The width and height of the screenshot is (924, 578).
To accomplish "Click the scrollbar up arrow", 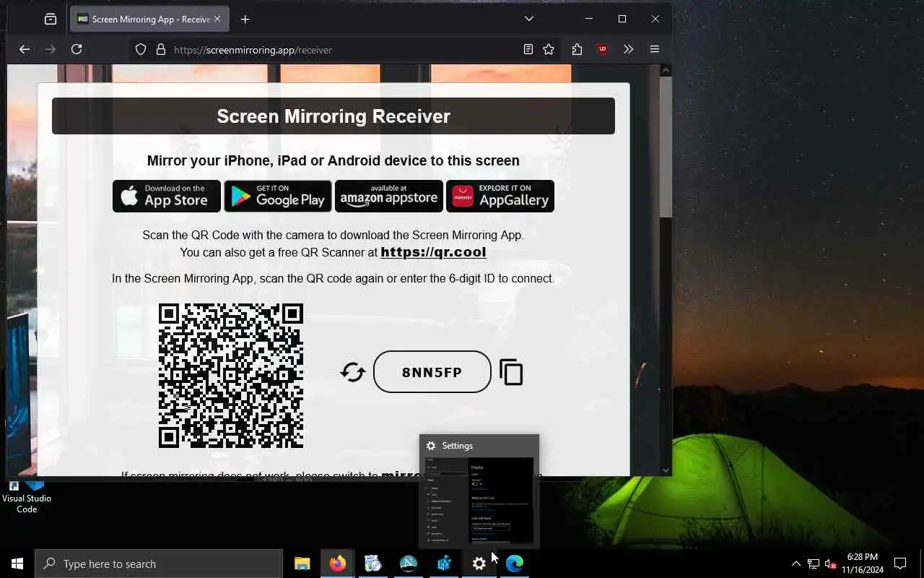I will [x=666, y=70].
